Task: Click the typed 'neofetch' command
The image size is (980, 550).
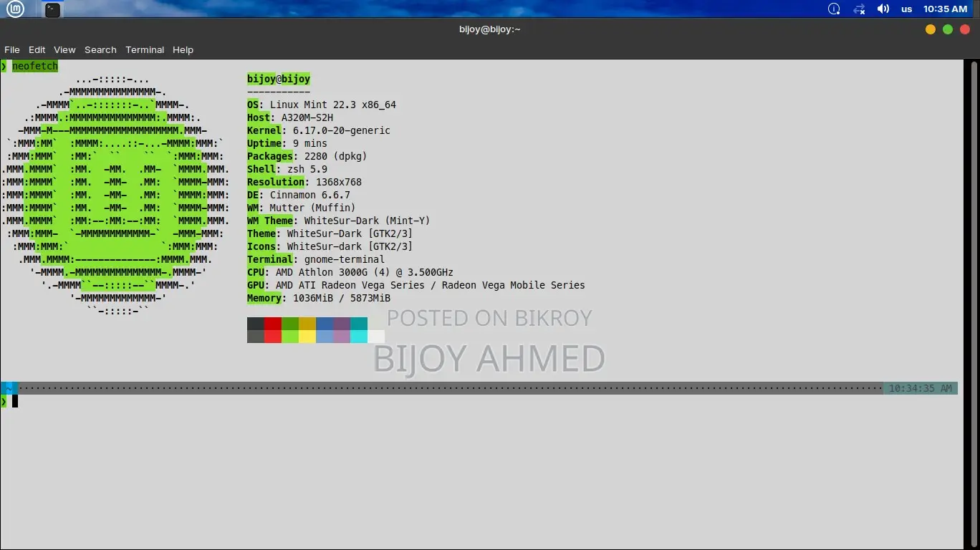Action: [35, 66]
